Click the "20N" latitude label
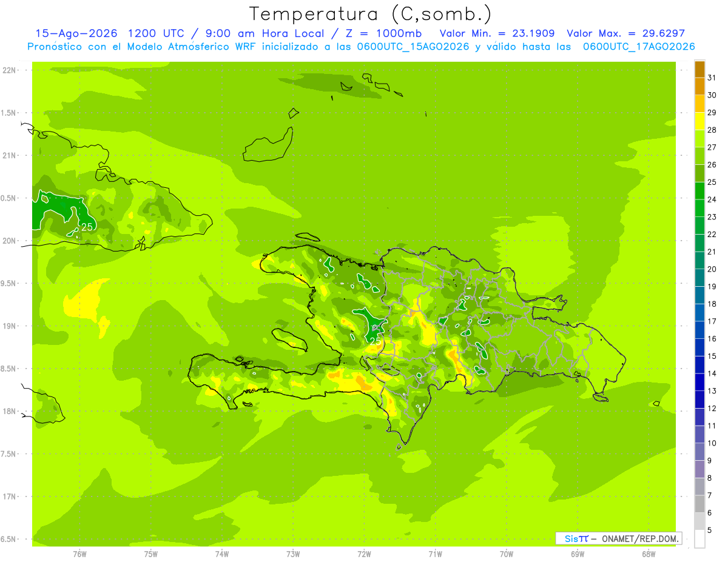 8,241
